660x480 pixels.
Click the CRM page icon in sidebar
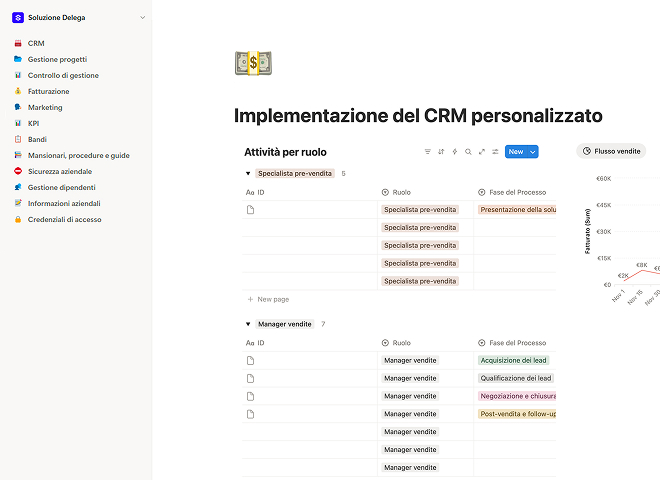(x=18, y=43)
